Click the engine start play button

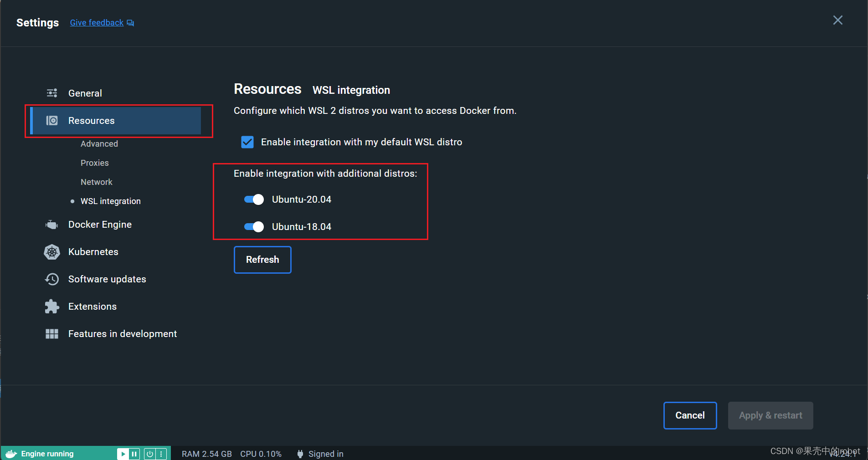(x=123, y=454)
